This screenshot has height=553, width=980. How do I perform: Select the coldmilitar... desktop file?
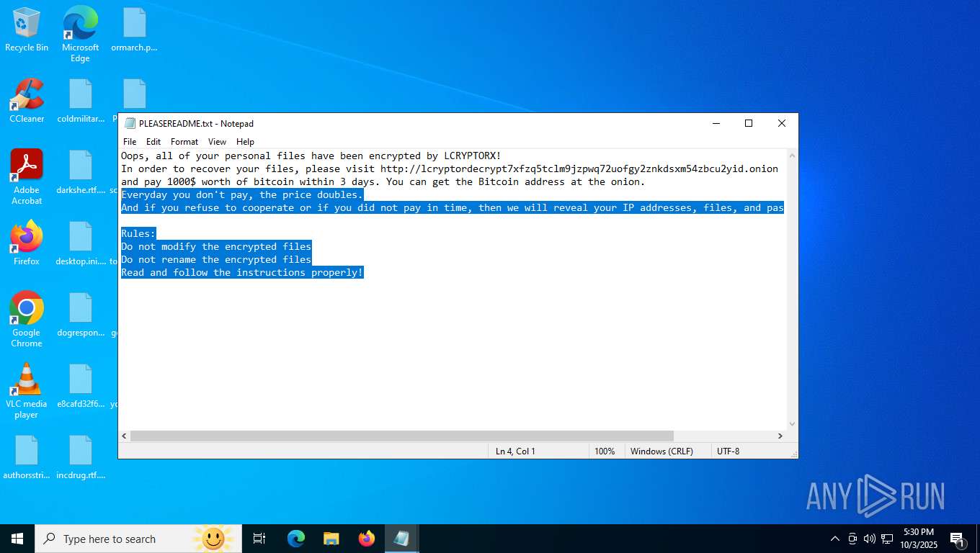coord(81,101)
